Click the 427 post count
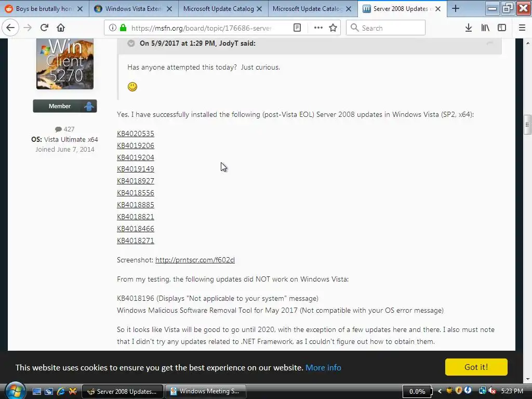 [x=65, y=129]
